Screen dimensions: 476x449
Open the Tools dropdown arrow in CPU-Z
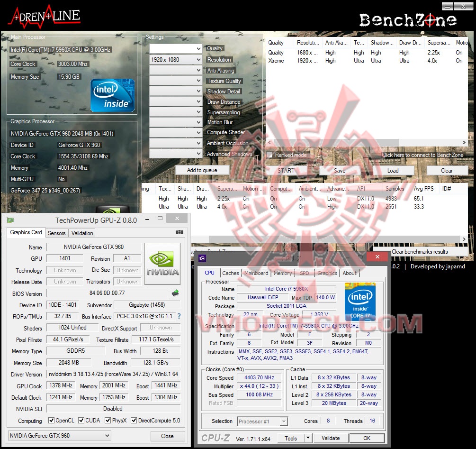[x=308, y=438]
